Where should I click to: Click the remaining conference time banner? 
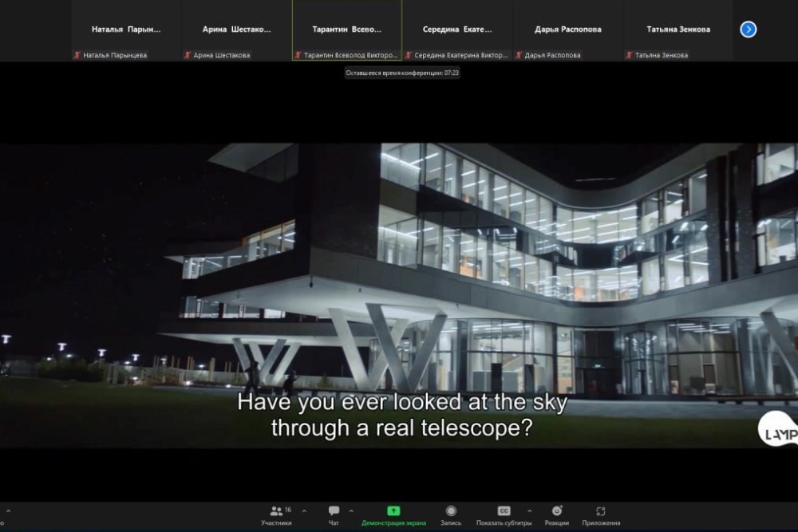pyautogui.click(x=402, y=73)
